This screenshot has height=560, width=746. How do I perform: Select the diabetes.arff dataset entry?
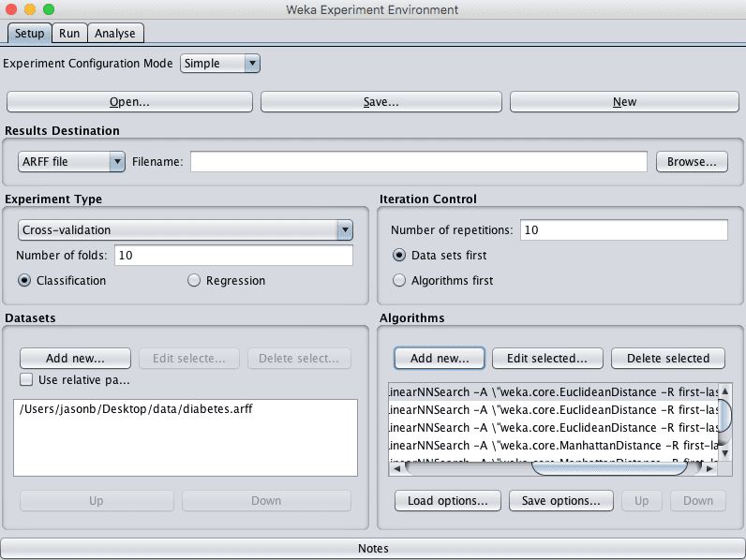(x=186, y=409)
